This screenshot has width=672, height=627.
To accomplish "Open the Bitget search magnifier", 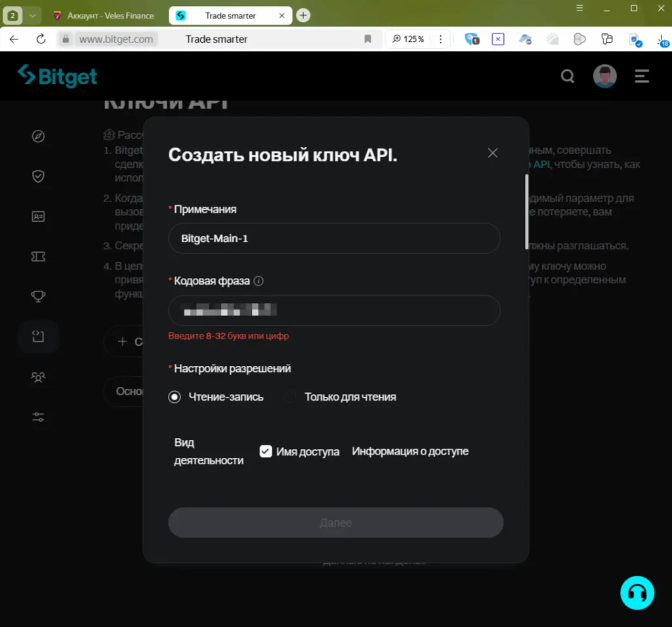I will tap(567, 76).
